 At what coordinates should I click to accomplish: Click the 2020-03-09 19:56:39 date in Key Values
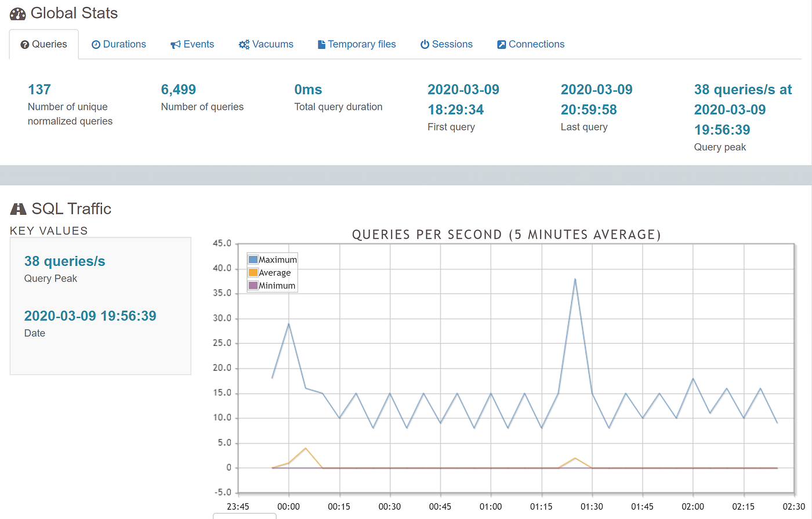90,316
